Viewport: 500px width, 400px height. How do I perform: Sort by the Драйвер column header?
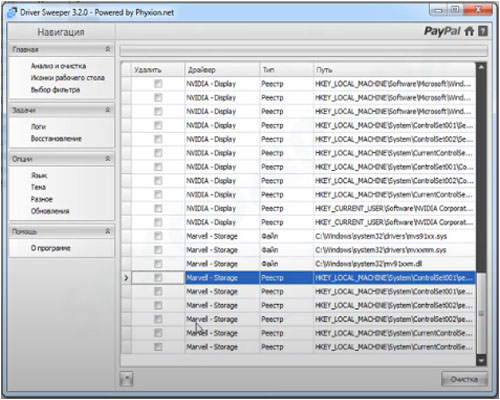click(222, 70)
